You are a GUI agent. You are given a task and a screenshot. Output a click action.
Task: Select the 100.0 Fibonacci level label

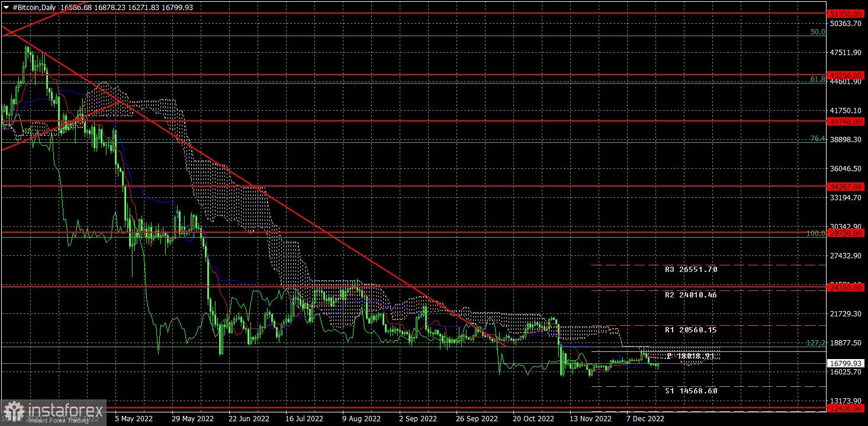816,233
